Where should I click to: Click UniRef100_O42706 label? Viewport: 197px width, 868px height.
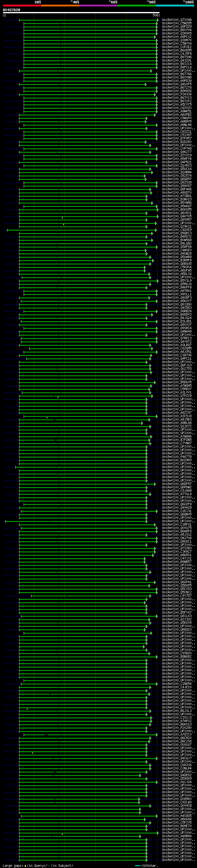tap(177, 538)
